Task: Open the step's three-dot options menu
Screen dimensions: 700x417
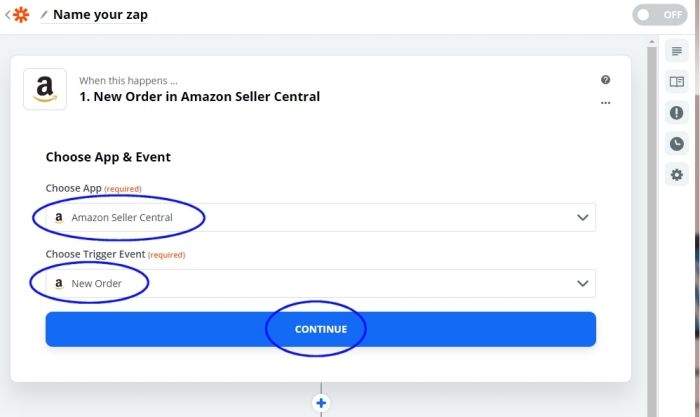Action: coord(605,103)
